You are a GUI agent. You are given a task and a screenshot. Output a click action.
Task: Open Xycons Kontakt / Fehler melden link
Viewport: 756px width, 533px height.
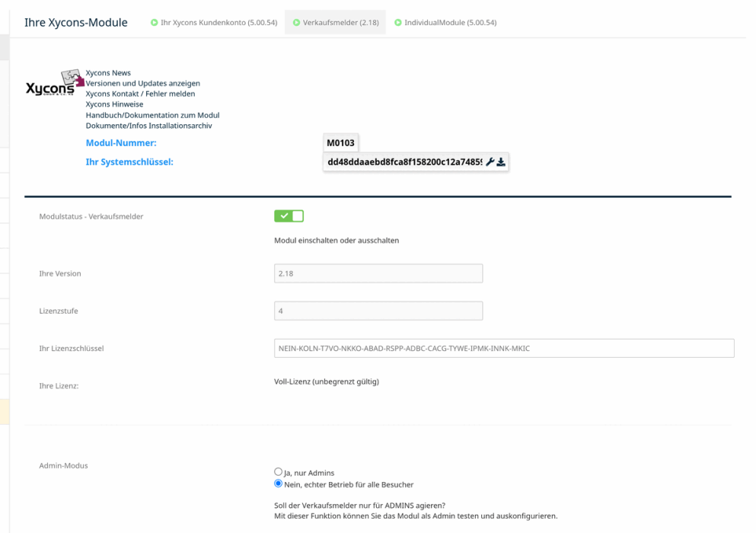pos(140,94)
